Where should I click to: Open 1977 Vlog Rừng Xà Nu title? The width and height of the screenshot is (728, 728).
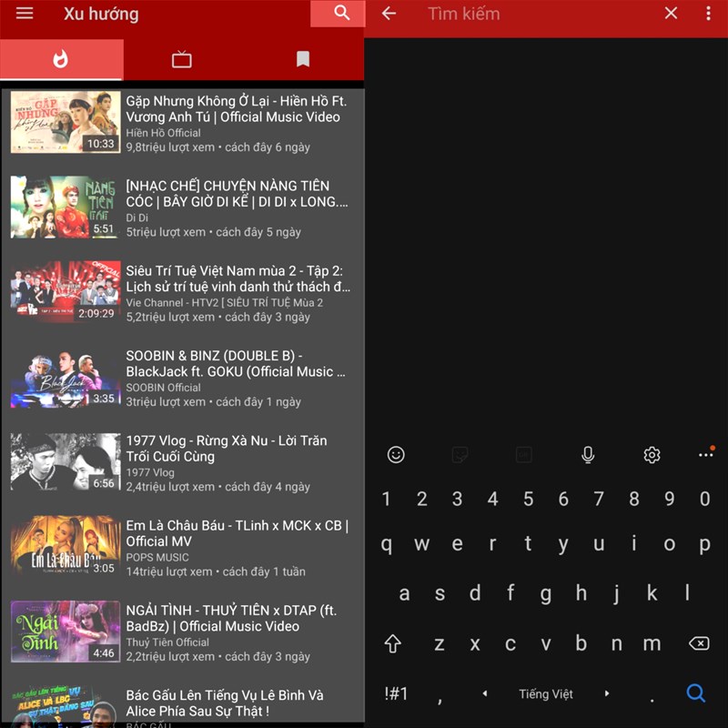click(227, 449)
